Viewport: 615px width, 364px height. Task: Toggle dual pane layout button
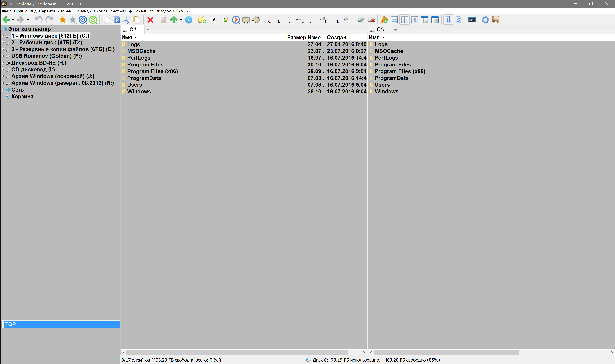[404, 20]
